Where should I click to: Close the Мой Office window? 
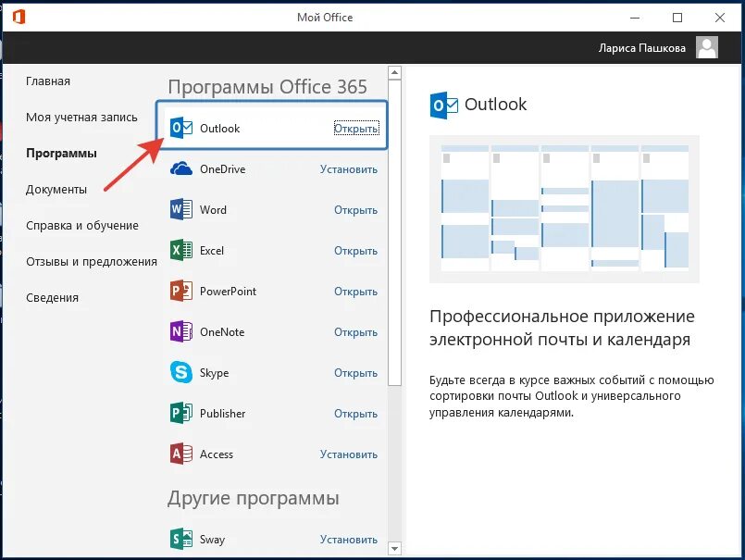(720, 18)
